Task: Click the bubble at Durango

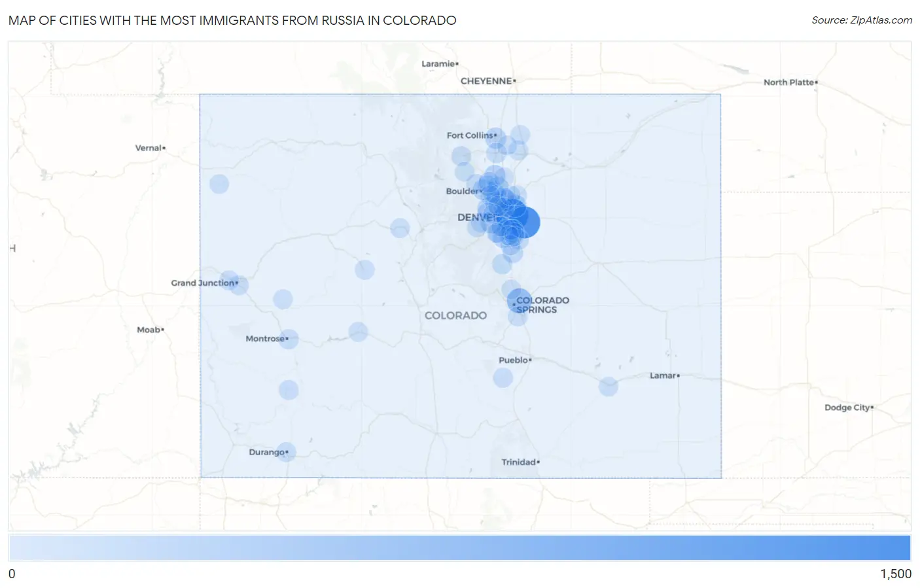Action: [286, 452]
